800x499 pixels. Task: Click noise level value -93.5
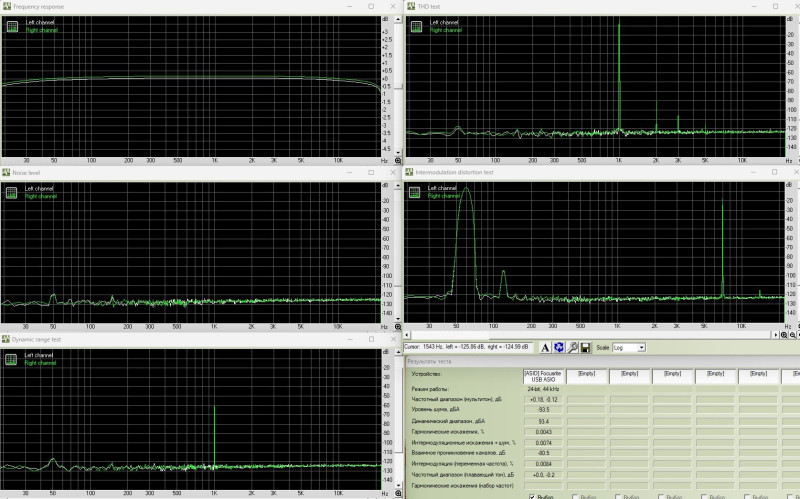pos(543,410)
